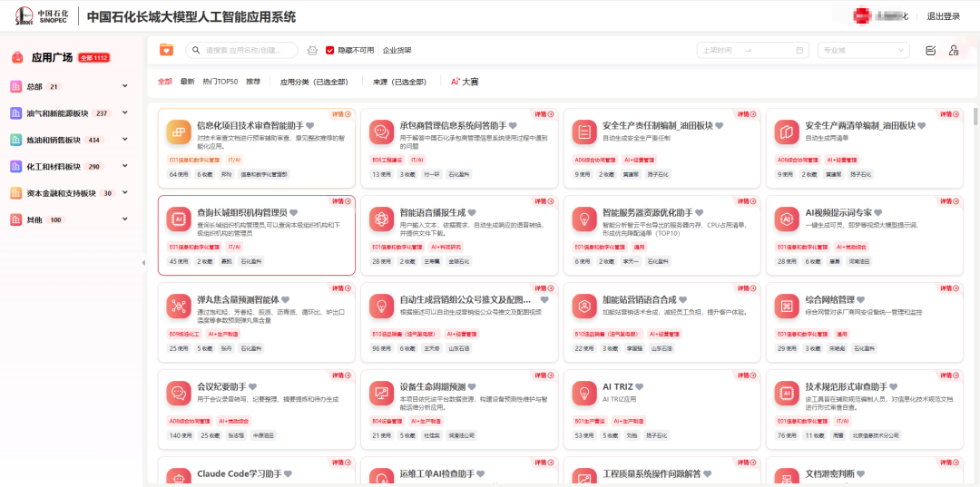Click the 会议纪要助手 chat icon
This screenshot has width=980, height=487.
pos(179,393)
